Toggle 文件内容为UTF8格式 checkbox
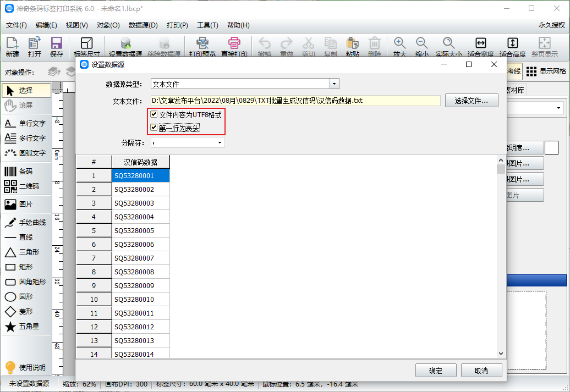570x392 pixels. tap(155, 115)
